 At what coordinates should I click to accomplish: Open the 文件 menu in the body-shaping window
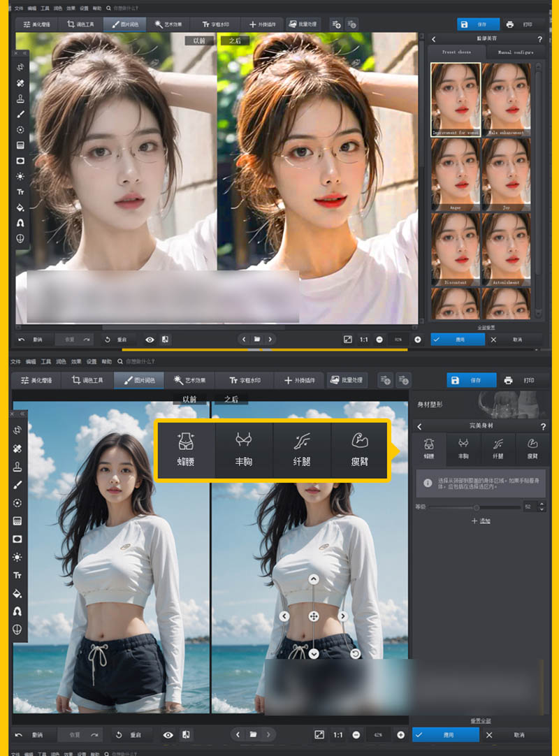click(15, 362)
